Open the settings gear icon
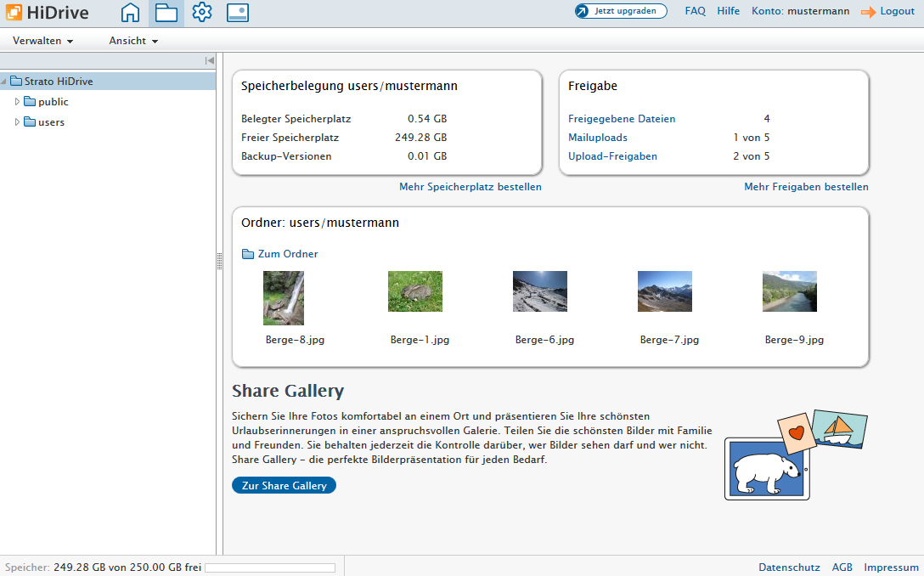 [x=202, y=13]
